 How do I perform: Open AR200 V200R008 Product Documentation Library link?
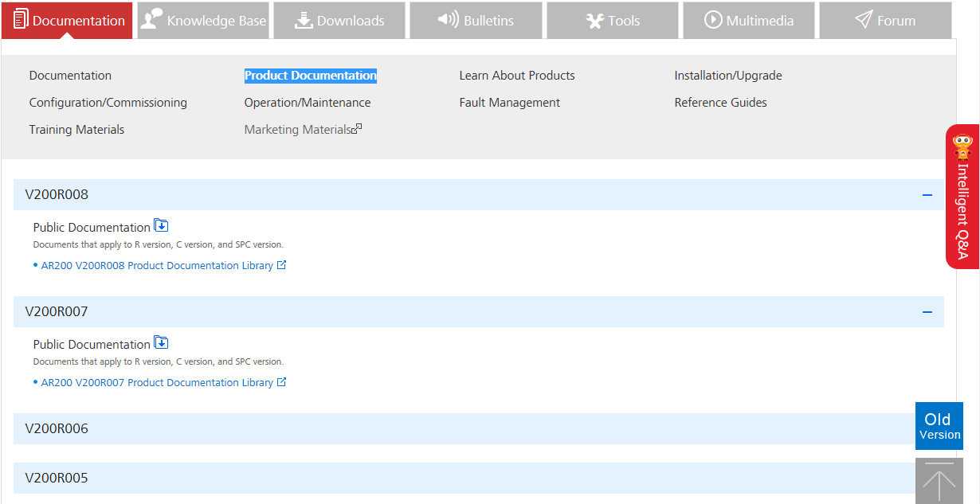157,266
